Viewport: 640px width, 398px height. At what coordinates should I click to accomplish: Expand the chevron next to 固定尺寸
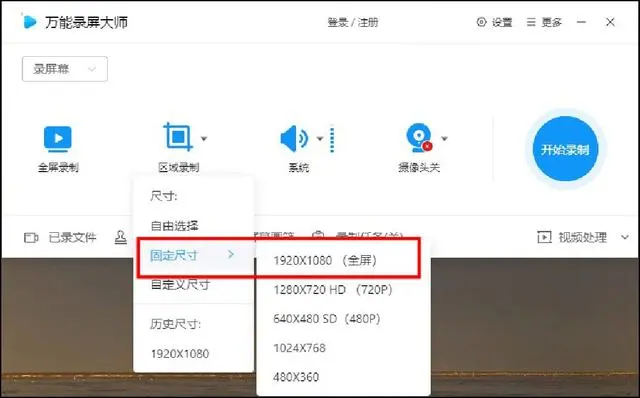point(231,255)
